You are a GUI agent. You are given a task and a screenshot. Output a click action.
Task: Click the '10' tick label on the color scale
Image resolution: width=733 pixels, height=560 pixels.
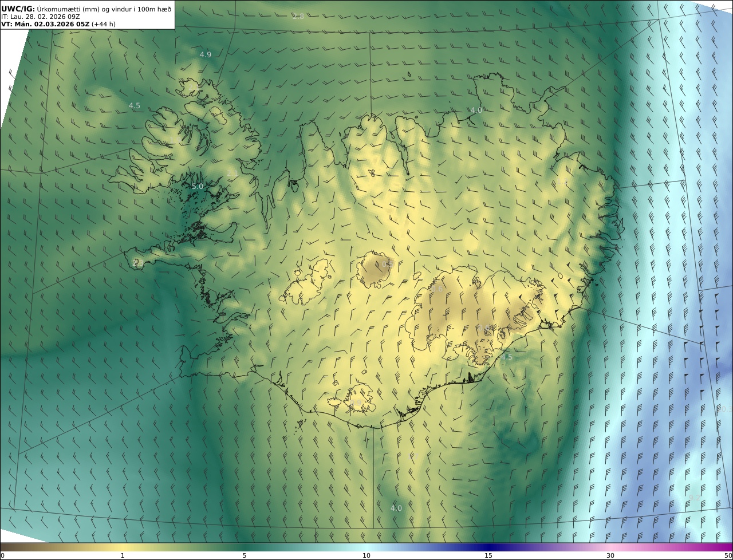point(366,555)
